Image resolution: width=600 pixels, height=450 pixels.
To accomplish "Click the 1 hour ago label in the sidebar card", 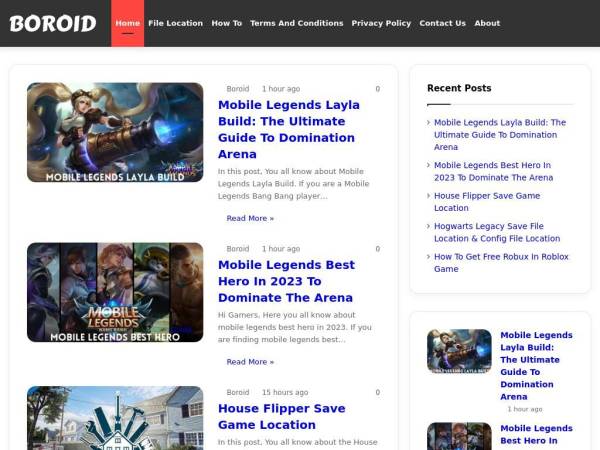I will click(x=525, y=409).
